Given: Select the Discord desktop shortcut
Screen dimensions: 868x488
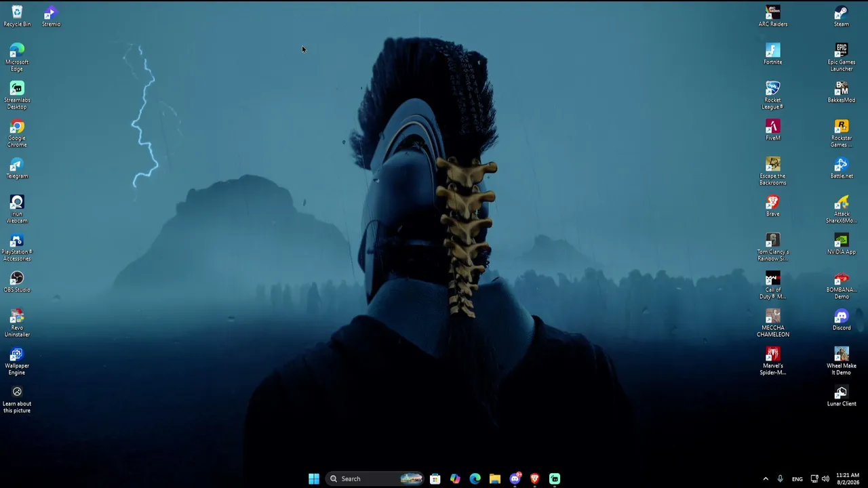Looking at the screenshot, I should point(842,320).
